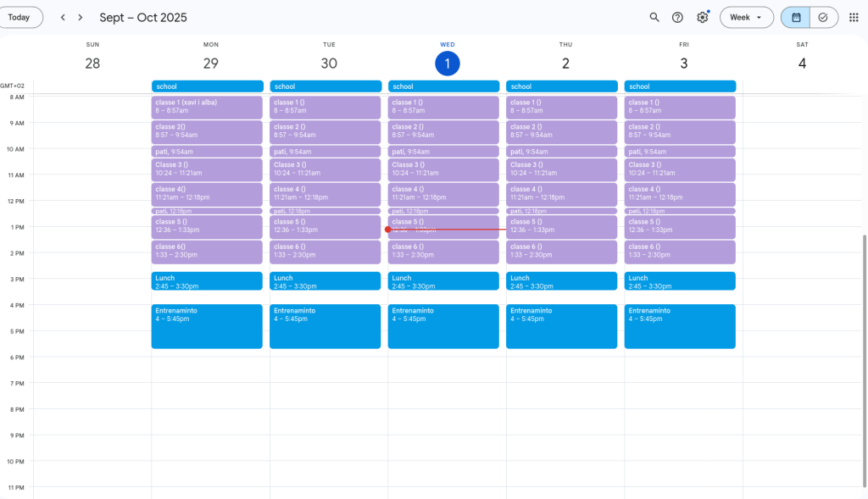Image resolution: width=868 pixels, height=499 pixels.
Task: Open the settings gear menu
Action: [x=702, y=17]
